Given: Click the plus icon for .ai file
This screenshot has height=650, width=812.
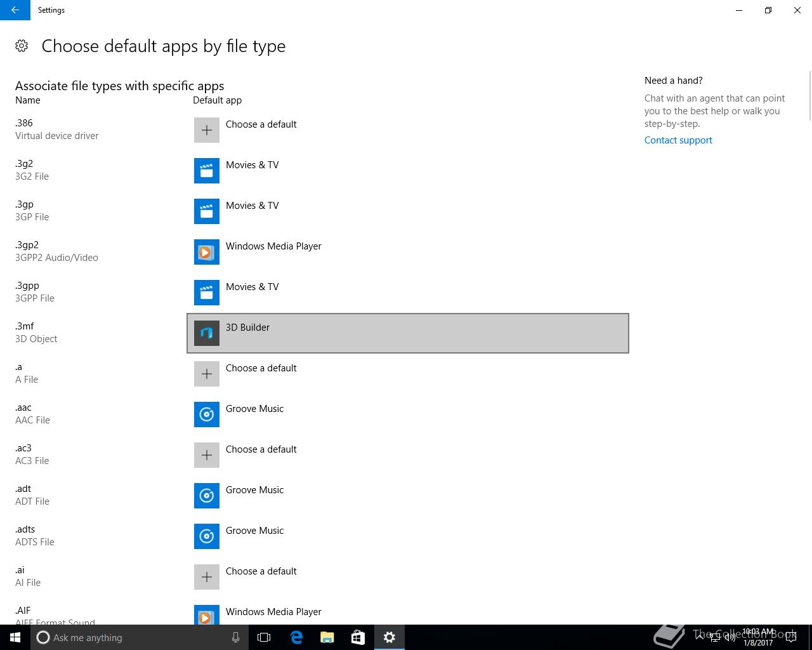Looking at the screenshot, I should [x=207, y=577].
